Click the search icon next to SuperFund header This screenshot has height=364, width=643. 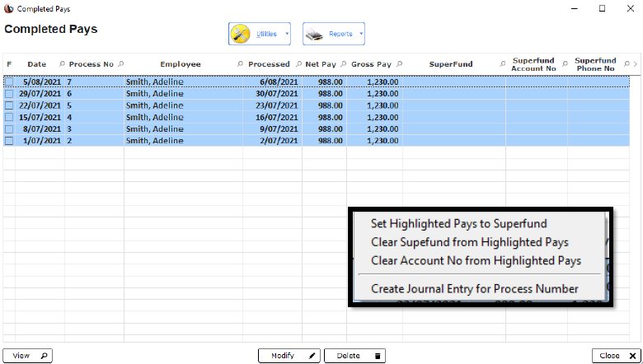point(502,64)
